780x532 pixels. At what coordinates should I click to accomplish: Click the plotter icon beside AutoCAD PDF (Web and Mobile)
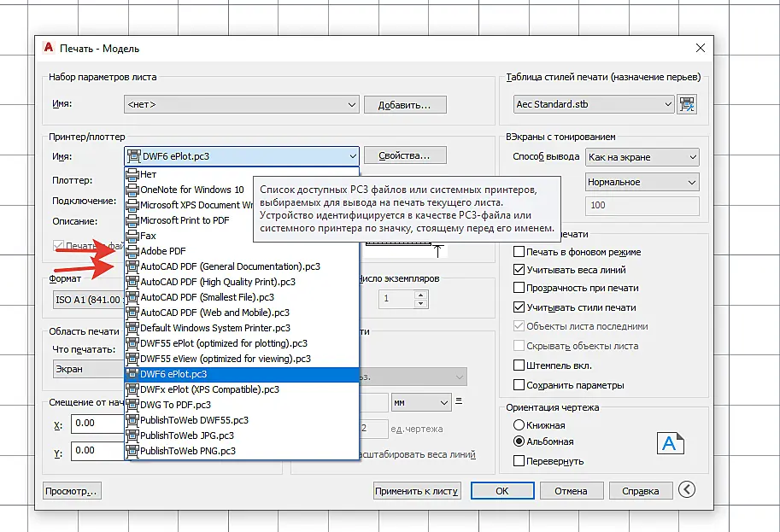click(132, 313)
